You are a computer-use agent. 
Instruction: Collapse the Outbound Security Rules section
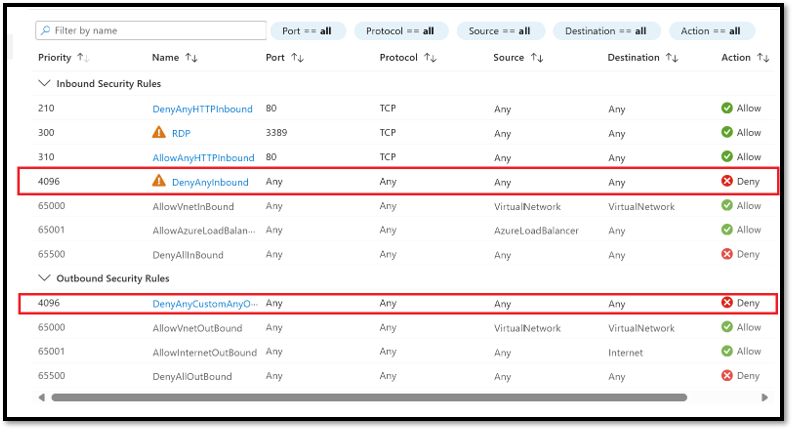tap(43, 278)
